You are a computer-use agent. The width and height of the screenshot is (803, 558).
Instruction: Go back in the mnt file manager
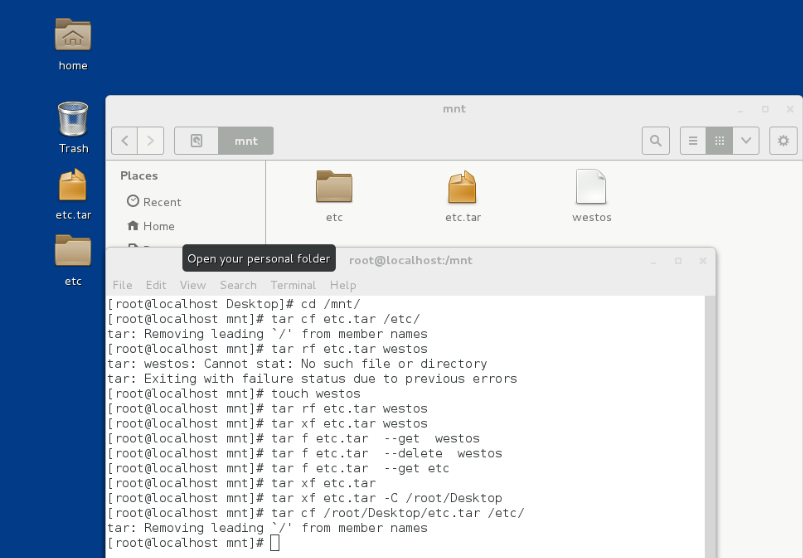click(124, 140)
